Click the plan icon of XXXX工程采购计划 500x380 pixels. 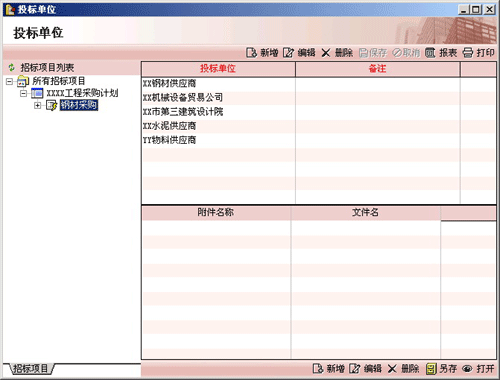click(37, 93)
